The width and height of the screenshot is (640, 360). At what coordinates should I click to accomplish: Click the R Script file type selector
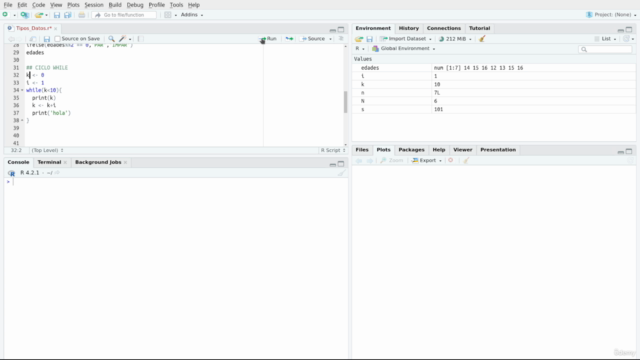point(333,150)
